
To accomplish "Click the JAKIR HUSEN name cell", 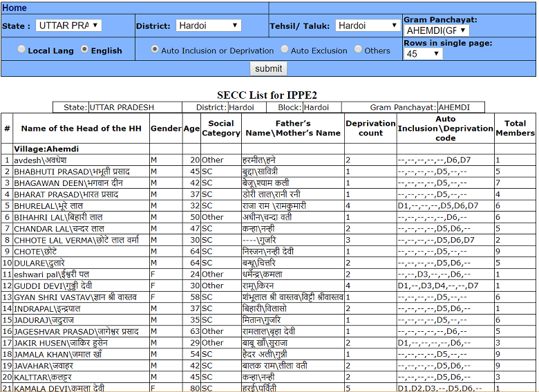I will (x=81, y=343).
